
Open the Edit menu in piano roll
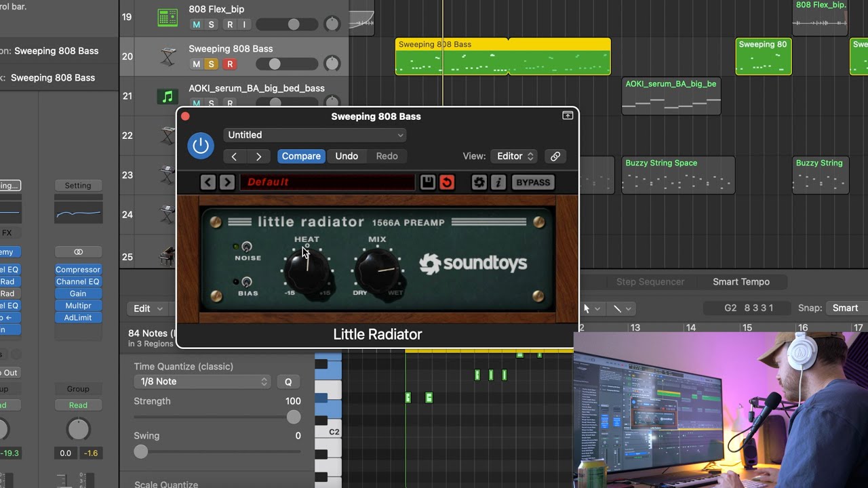[x=148, y=308]
